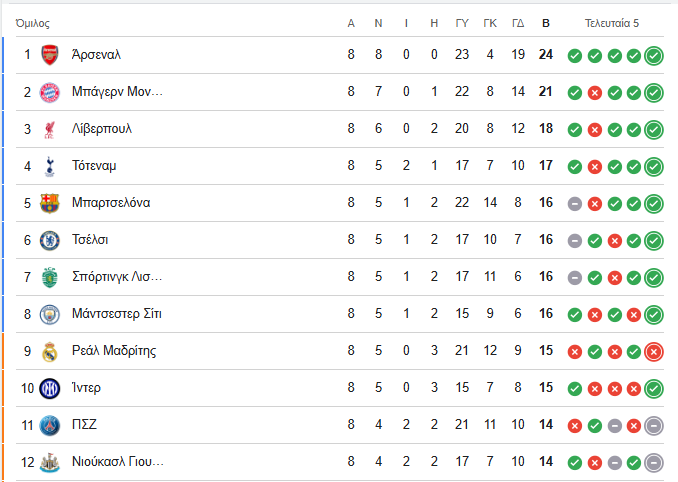
Task: Click PSG's most recent grey draw indicator
Action: pyautogui.click(x=654, y=426)
